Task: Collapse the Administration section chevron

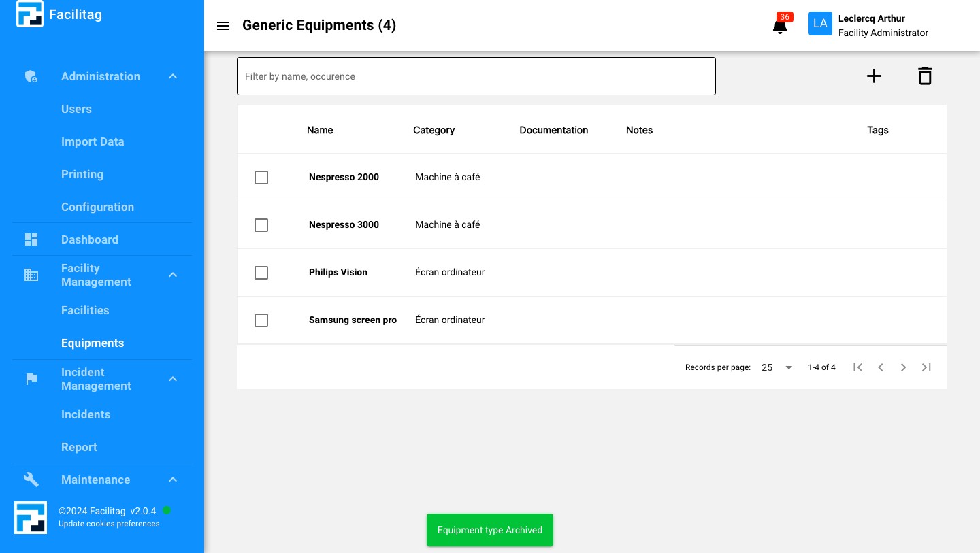Action: pos(173,77)
